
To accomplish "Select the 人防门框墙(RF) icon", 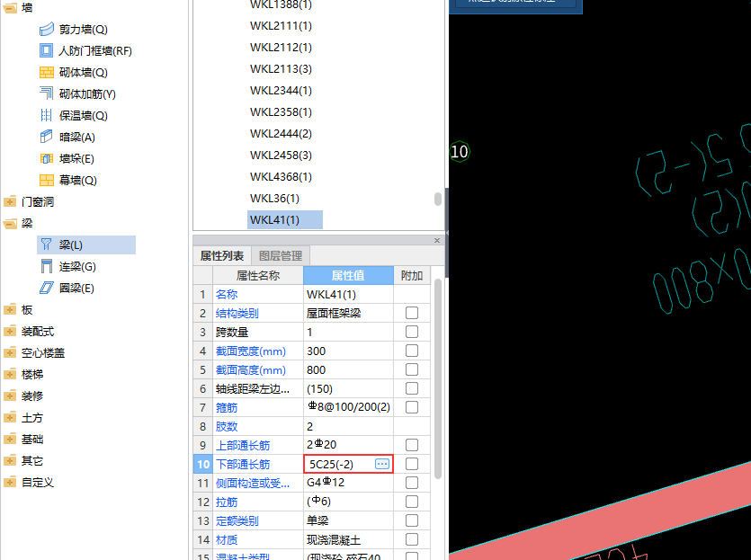I will pyautogui.click(x=47, y=50).
